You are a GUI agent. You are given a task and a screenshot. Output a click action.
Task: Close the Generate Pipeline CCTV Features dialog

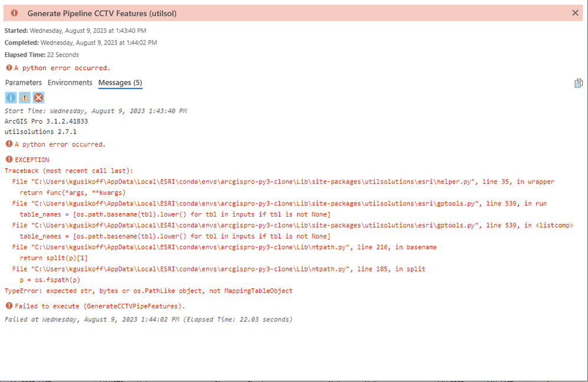[575, 13]
